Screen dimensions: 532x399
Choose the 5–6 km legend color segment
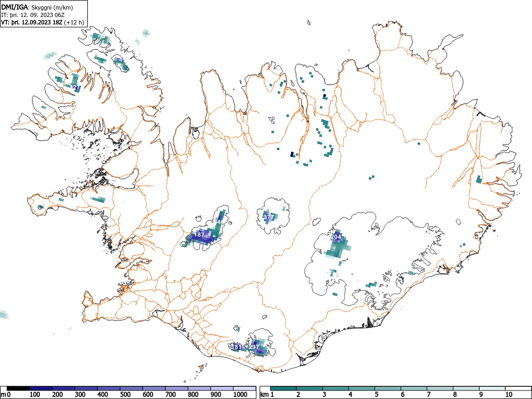pyautogui.click(x=388, y=388)
